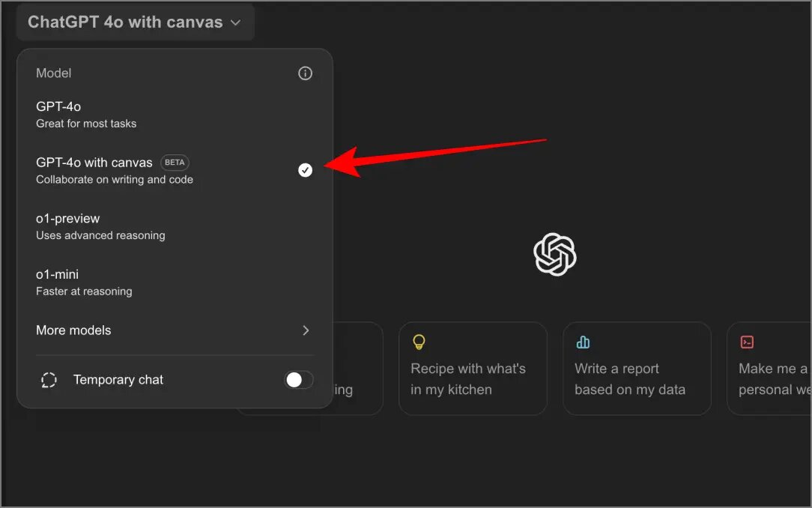Image resolution: width=812 pixels, height=508 pixels.
Task: Select GPT-4o with canvas model
Action: tap(175, 170)
